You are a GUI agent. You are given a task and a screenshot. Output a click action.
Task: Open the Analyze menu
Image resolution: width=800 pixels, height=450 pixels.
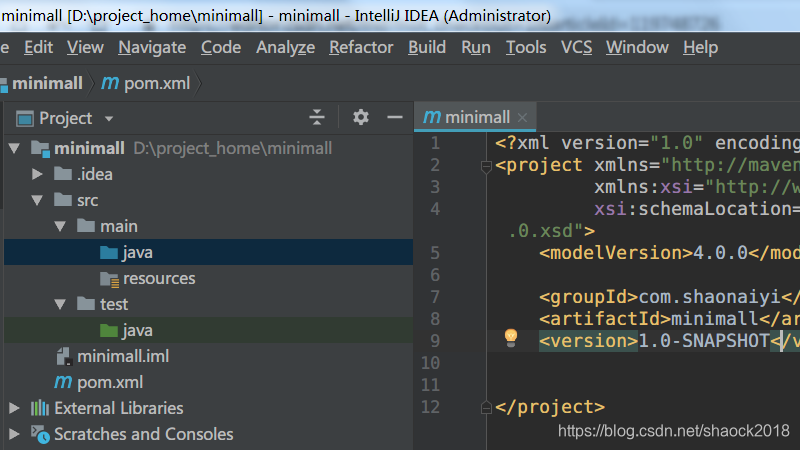click(x=285, y=47)
